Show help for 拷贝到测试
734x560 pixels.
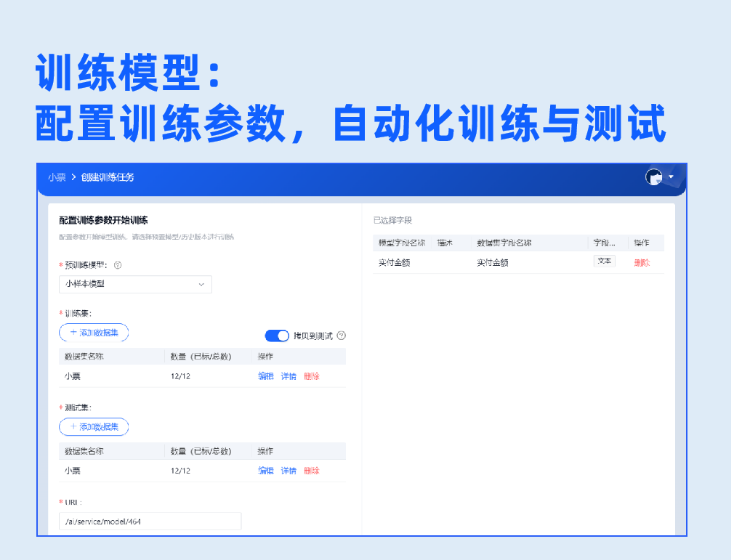tap(342, 336)
